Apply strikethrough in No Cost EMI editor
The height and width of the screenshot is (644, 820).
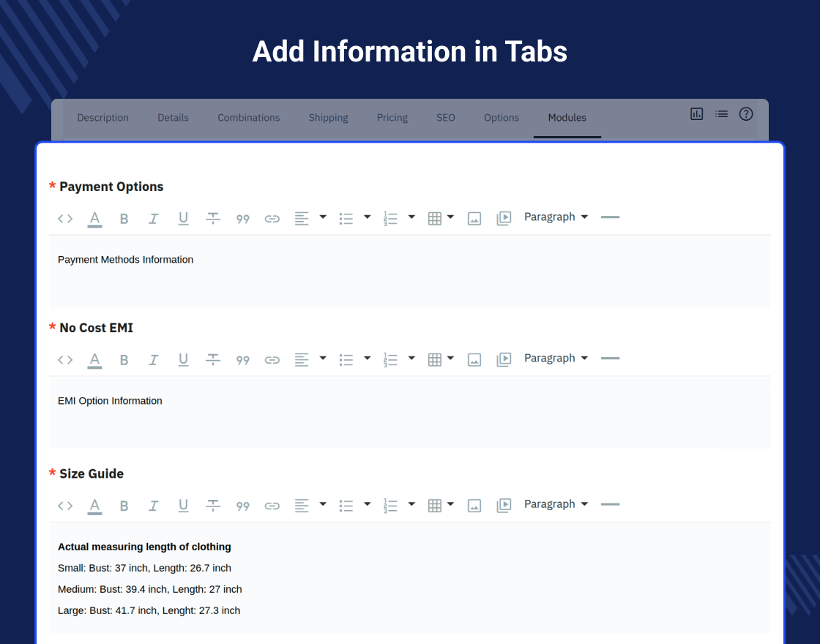(x=213, y=359)
